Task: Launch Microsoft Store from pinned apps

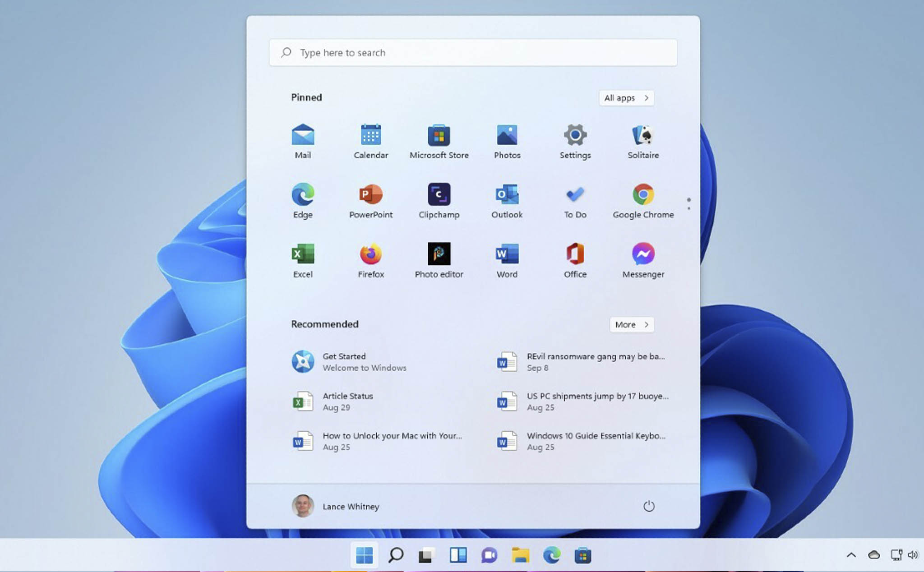Action: tap(439, 141)
